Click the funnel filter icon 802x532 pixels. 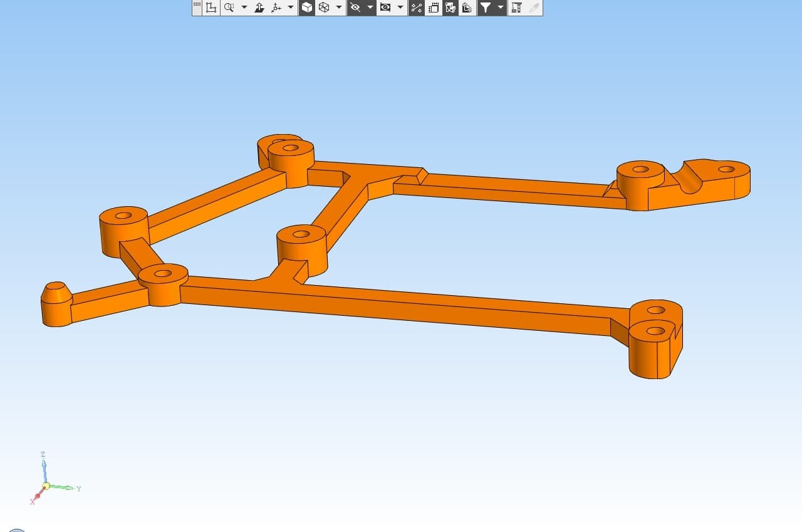pos(485,8)
